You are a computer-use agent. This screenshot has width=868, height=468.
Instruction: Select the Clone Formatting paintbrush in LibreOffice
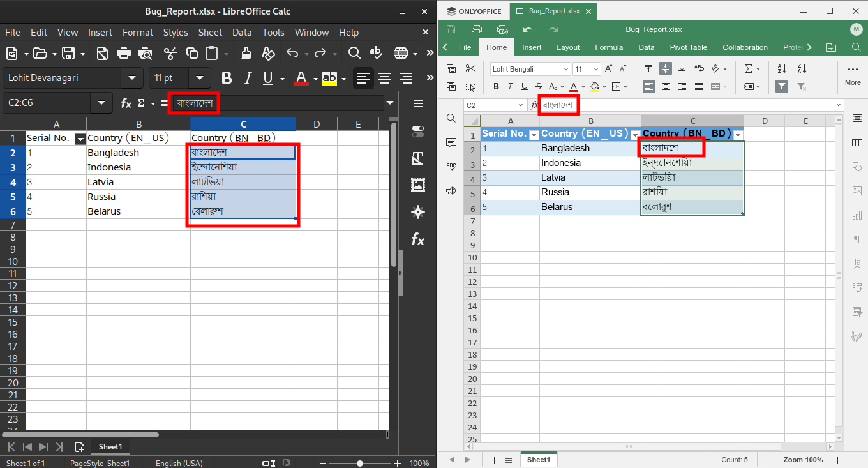coord(245,54)
